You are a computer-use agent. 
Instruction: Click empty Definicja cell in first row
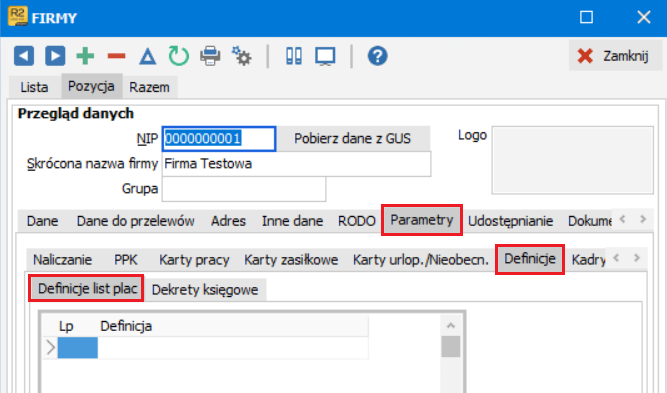click(233, 347)
